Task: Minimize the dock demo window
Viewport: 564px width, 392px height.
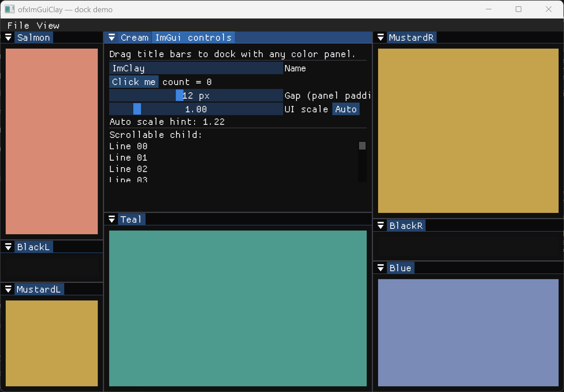Action: pos(489,9)
